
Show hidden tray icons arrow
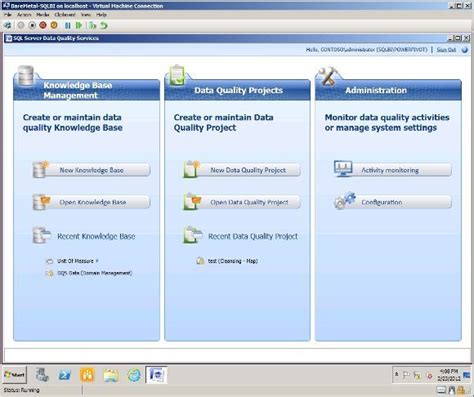(396, 374)
